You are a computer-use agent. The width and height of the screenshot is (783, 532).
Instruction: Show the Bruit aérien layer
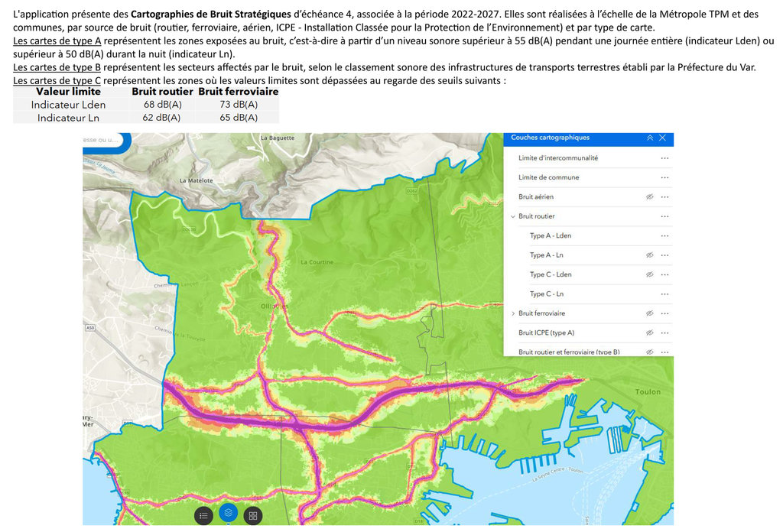[649, 197]
